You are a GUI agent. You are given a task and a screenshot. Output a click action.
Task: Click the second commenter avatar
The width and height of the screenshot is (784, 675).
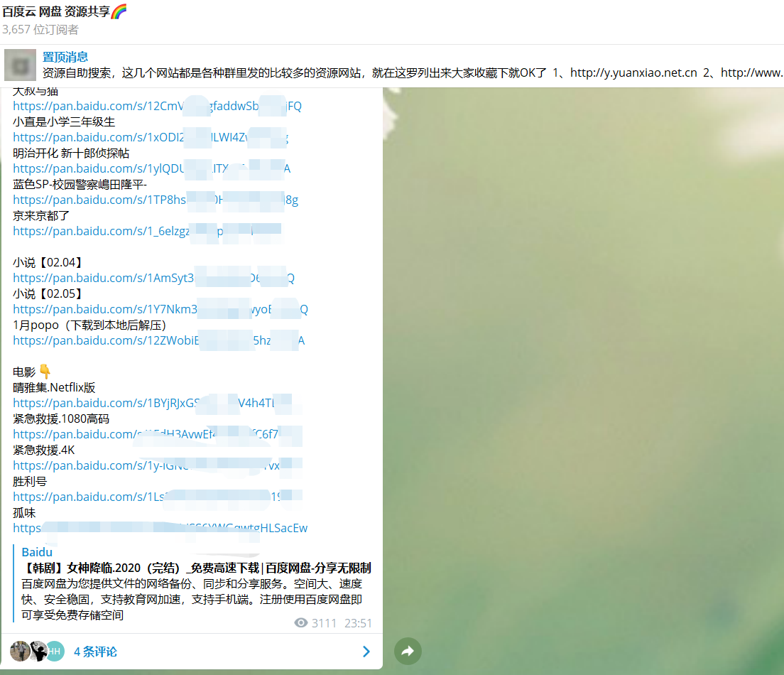click(38, 651)
